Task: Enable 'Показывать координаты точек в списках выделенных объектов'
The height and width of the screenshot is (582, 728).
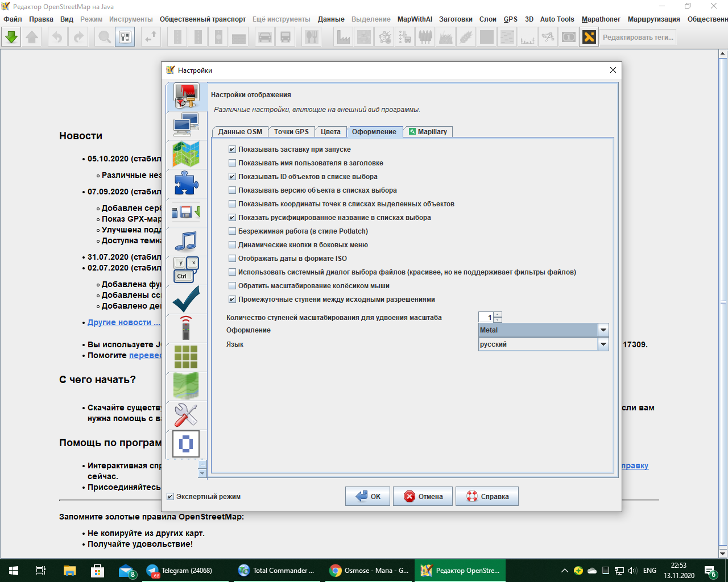Action: pyautogui.click(x=232, y=204)
